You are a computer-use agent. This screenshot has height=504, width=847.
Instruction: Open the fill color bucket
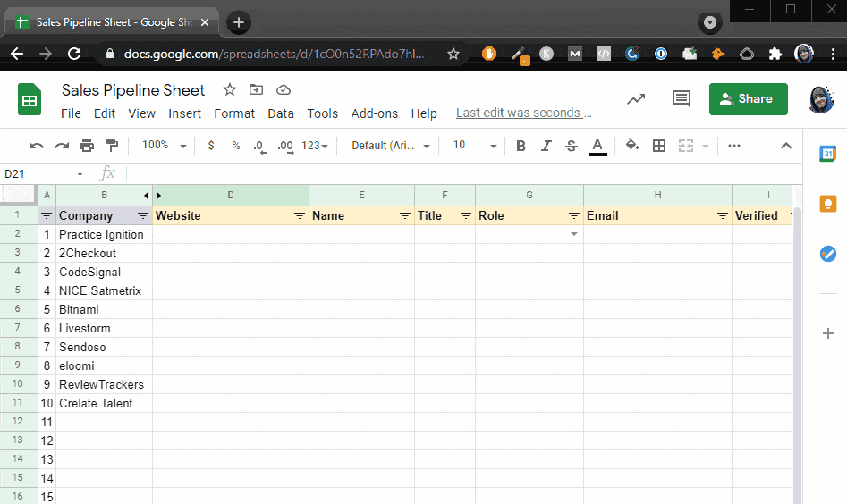click(x=632, y=145)
